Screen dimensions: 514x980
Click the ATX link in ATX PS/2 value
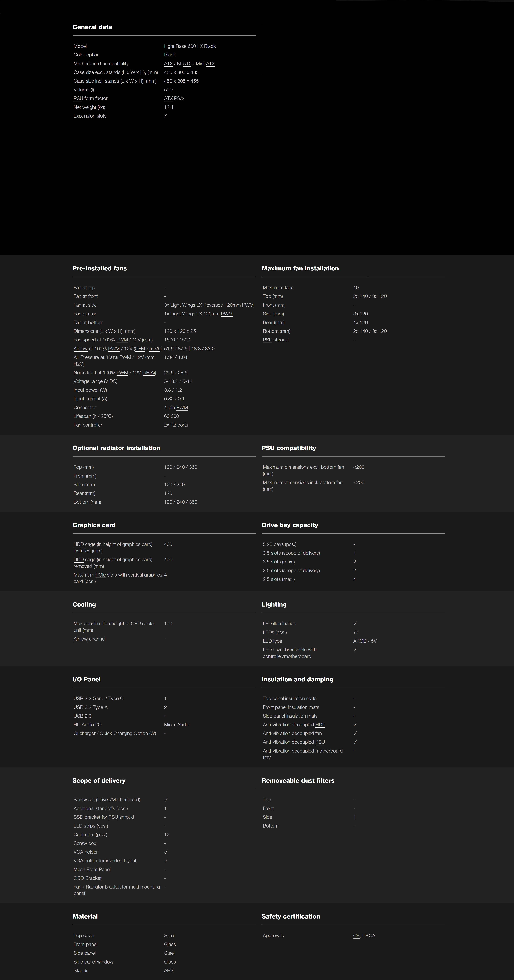[x=168, y=99]
